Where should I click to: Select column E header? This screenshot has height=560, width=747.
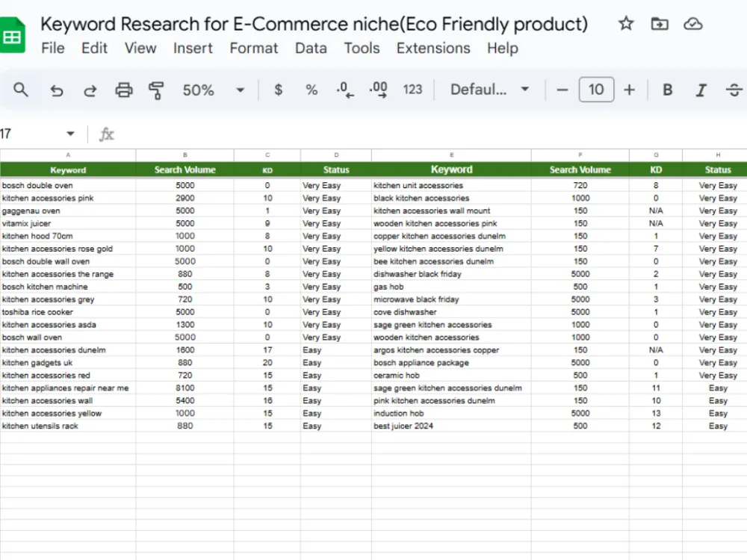point(452,155)
